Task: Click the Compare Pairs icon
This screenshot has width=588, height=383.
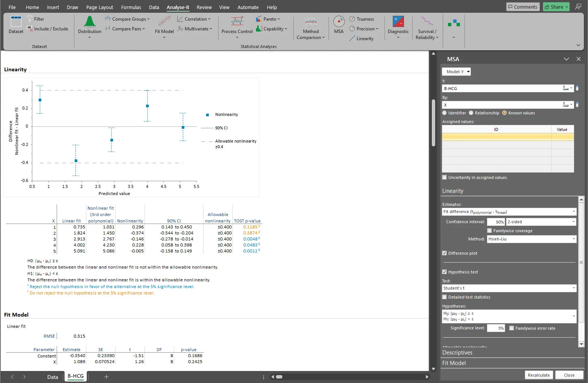Action: click(108, 29)
